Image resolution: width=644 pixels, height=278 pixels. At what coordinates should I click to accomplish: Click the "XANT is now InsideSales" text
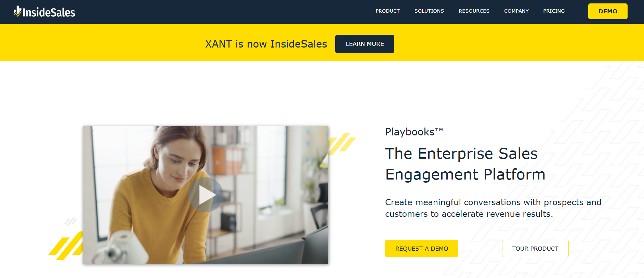(x=266, y=44)
